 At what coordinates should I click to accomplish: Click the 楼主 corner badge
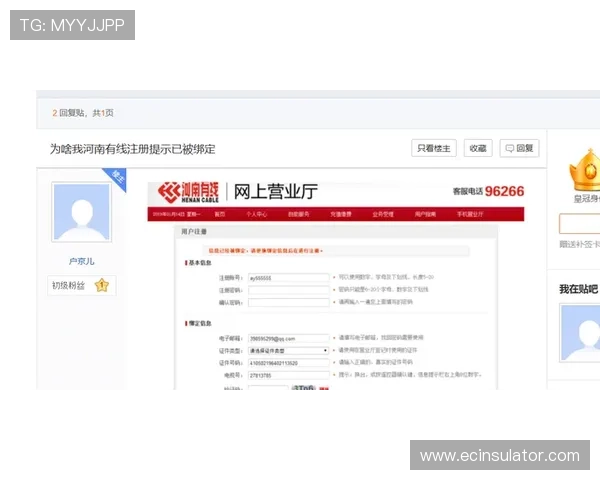click(x=116, y=177)
